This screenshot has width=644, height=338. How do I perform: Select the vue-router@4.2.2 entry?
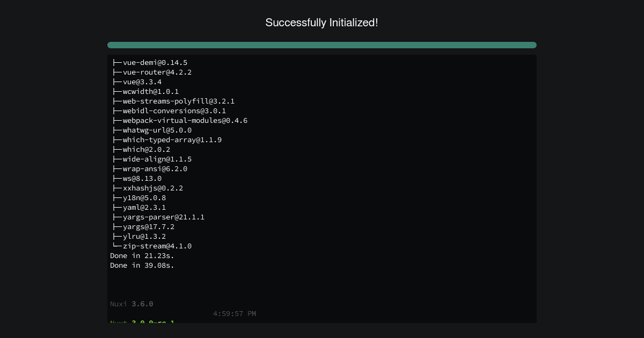click(x=152, y=72)
